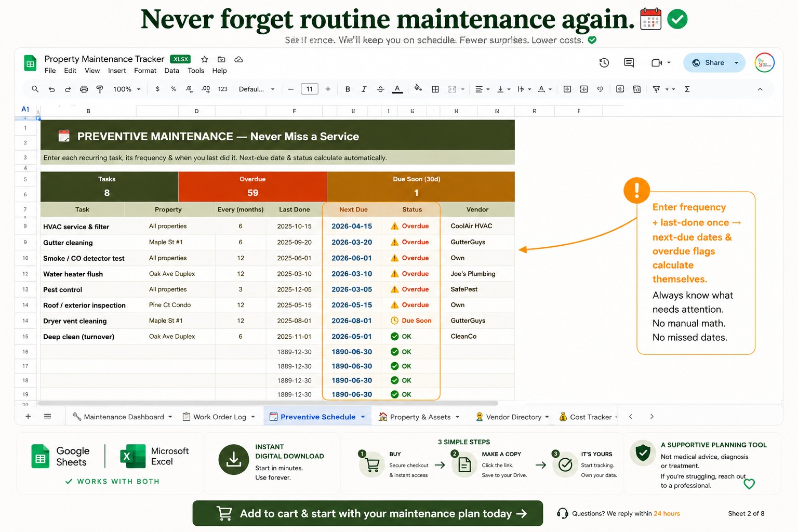The image size is (798, 532).
Task: Click the font size input field
Action: click(310, 89)
